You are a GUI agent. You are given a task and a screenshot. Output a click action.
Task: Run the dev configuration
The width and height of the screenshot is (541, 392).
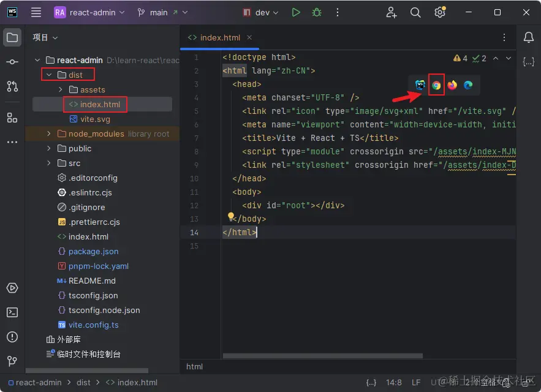pyautogui.click(x=296, y=12)
